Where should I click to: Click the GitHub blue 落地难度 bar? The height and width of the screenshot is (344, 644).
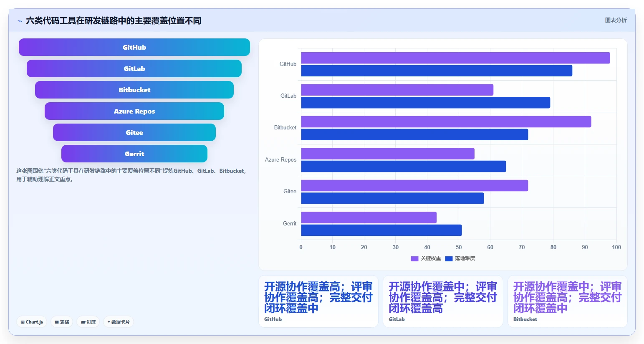click(437, 71)
